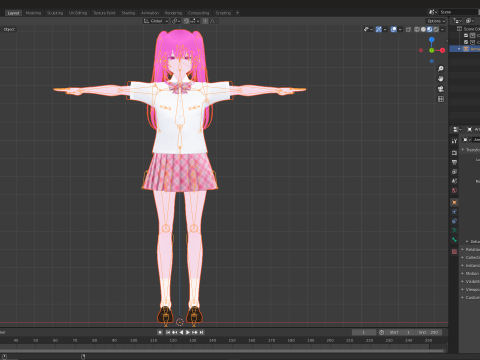Image resolution: width=480 pixels, height=360 pixels.
Task: Open the gizmo settings dropdown arrow
Action: click(385, 29)
